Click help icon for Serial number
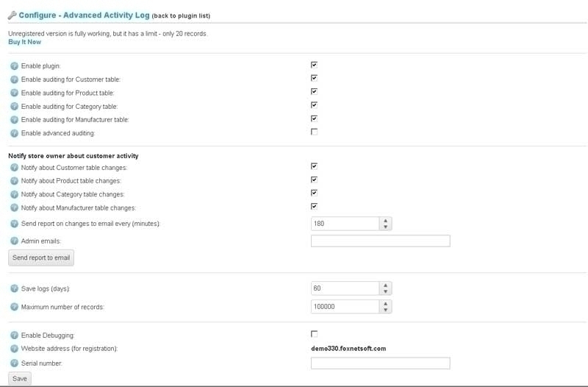The height and width of the screenshot is (387, 588). [x=14, y=363]
